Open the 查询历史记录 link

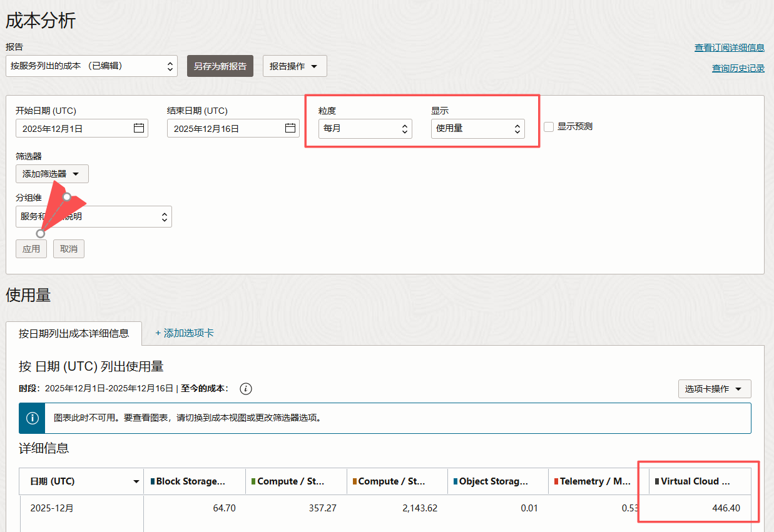(x=738, y=68)
